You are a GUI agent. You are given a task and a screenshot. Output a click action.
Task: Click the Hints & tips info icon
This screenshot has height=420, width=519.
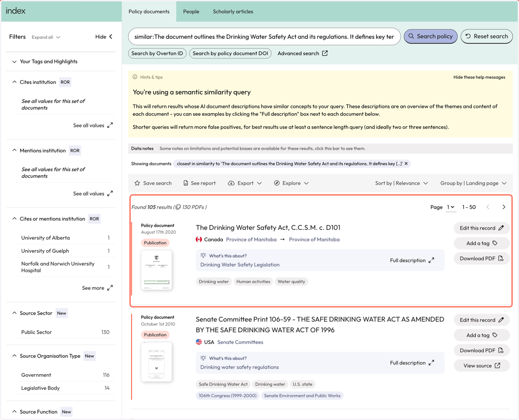point(135,77)
